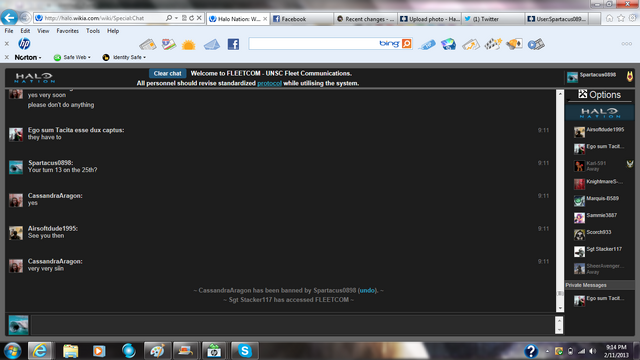Click the chat message input box
Viewport: 640px width, 360px height.
292,325
